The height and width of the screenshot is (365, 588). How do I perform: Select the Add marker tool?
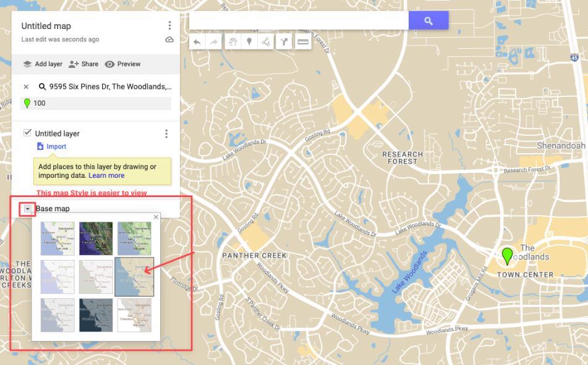point(249,42)
